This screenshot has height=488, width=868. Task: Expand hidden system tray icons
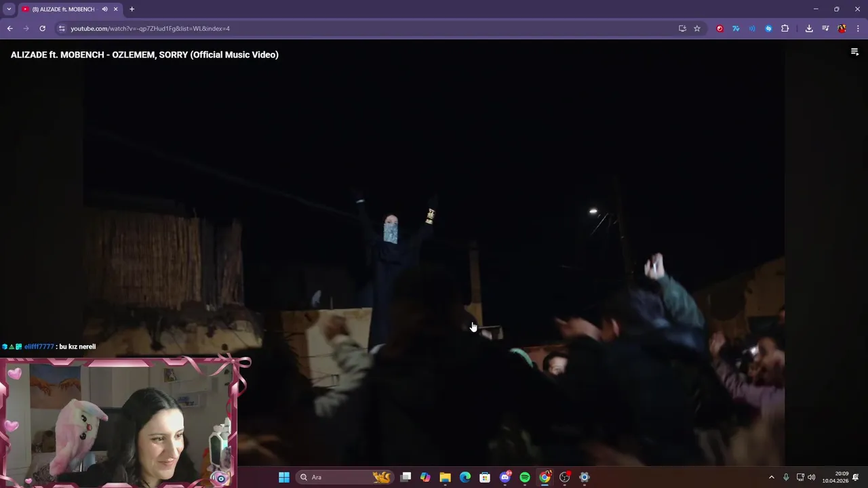[771, 477]
